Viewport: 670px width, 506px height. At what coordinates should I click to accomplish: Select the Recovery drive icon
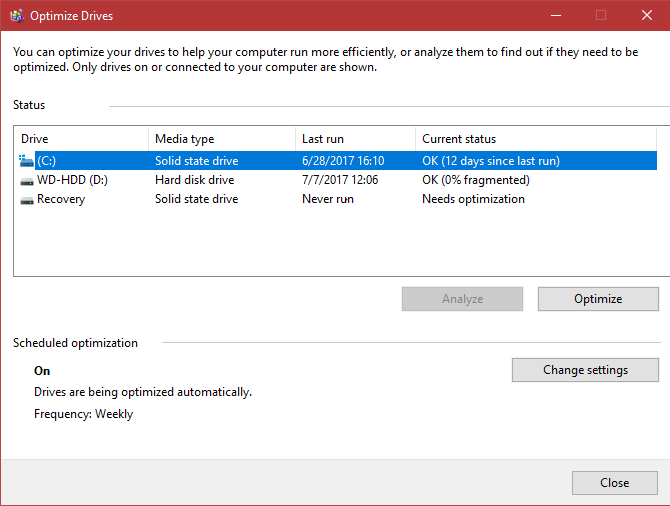[27, 200]
